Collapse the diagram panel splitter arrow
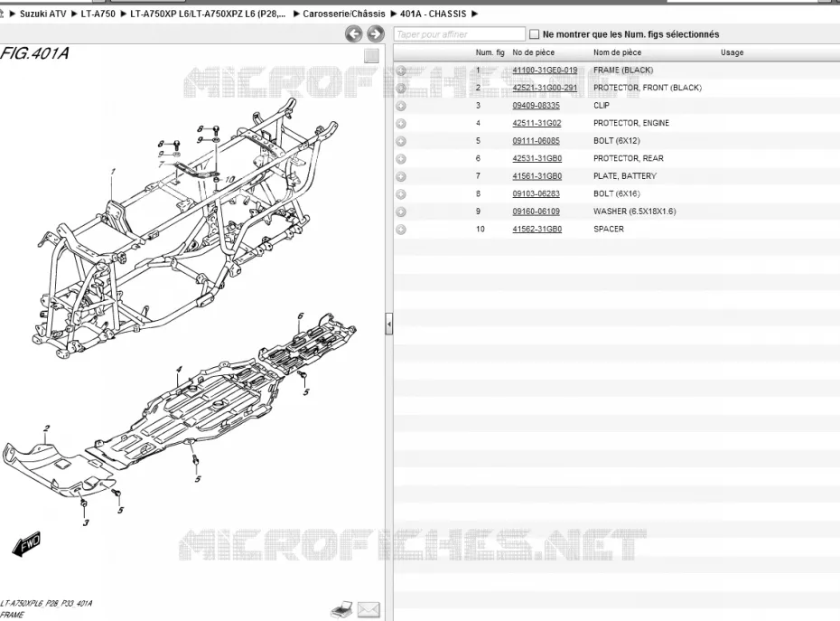840x621 pixels. tap(389, 325)
